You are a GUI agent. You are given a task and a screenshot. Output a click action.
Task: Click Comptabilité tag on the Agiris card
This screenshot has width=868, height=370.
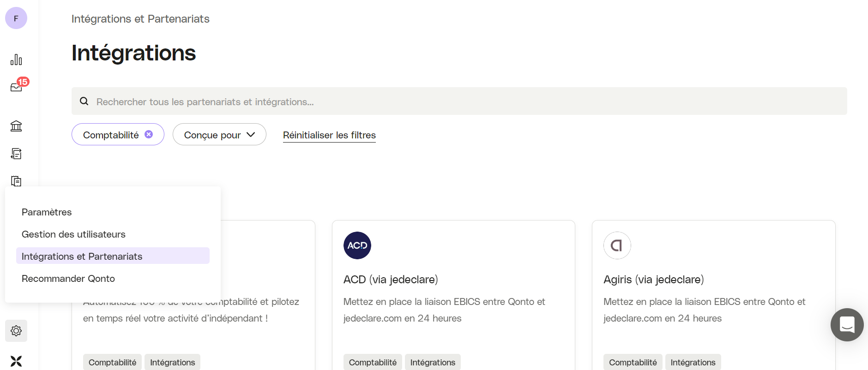[x=633, y=362]
